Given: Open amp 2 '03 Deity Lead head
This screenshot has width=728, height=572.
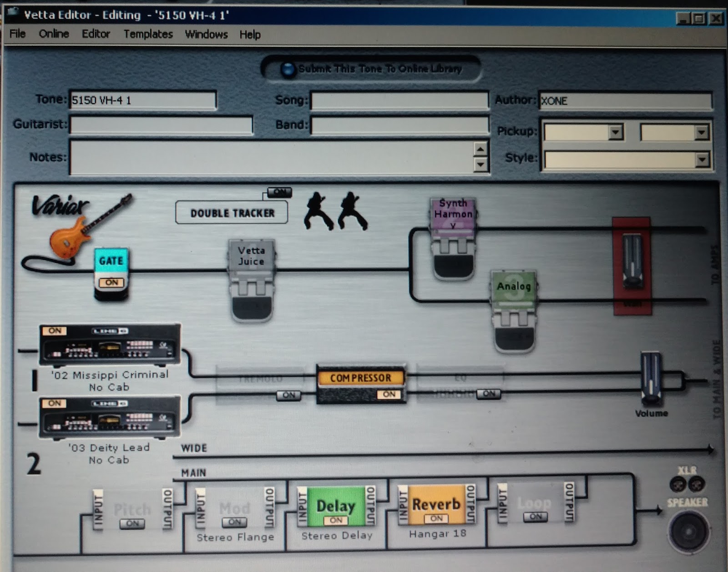Looking at the screenshot, I should tap(110, 416).
